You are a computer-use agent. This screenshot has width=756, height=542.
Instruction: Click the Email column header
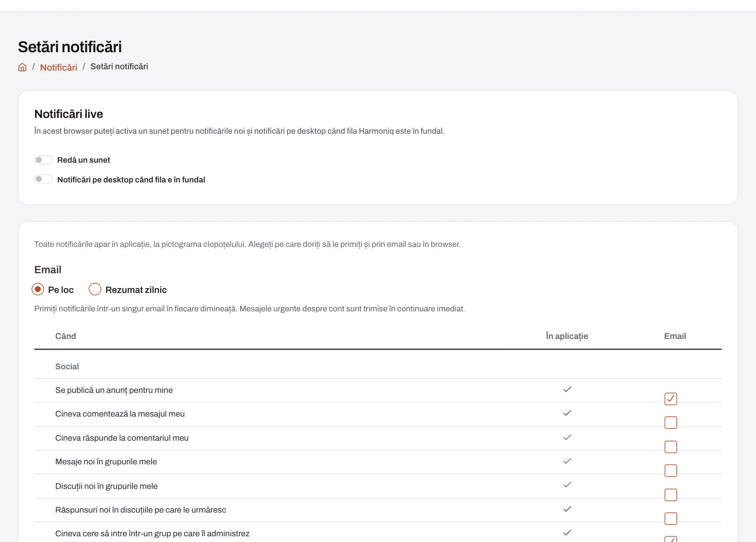675,336
